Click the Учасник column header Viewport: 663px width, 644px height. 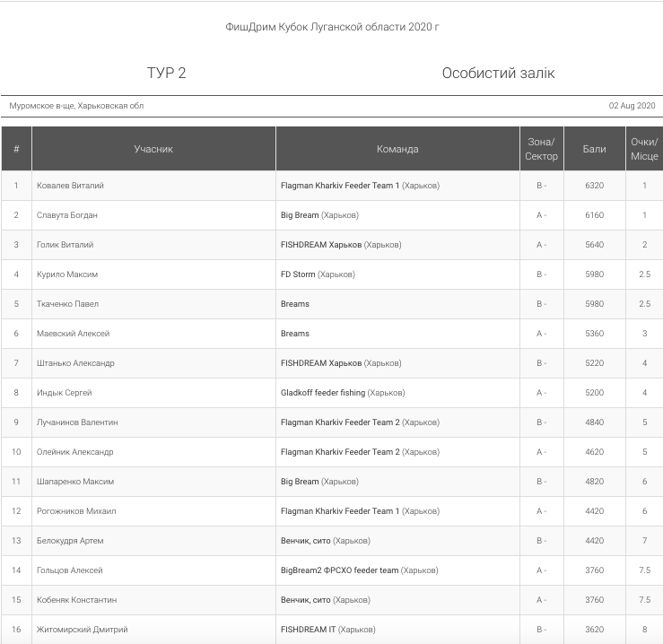(x=153, y=149)
